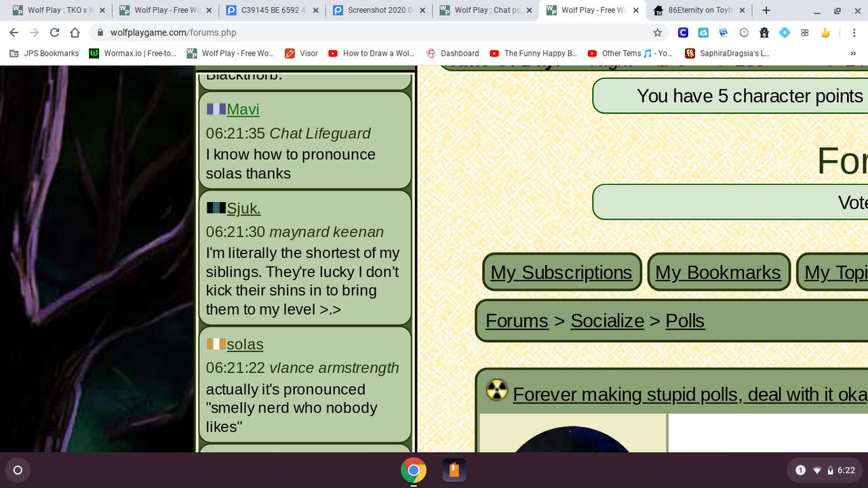Click solas's country flag icon
868x488 pixels.
coord(216,344)
